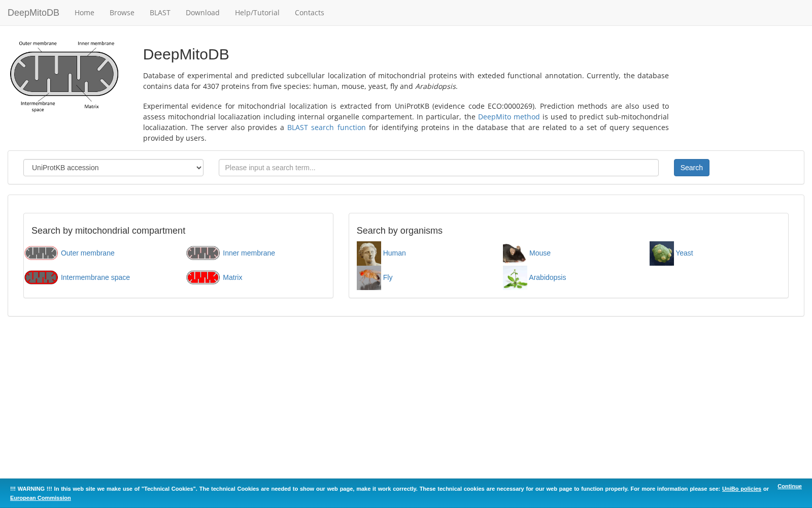Viewport: 812px width, 508px height.
Task: Select the Matrix compartment link
Action: pos(232,277)
